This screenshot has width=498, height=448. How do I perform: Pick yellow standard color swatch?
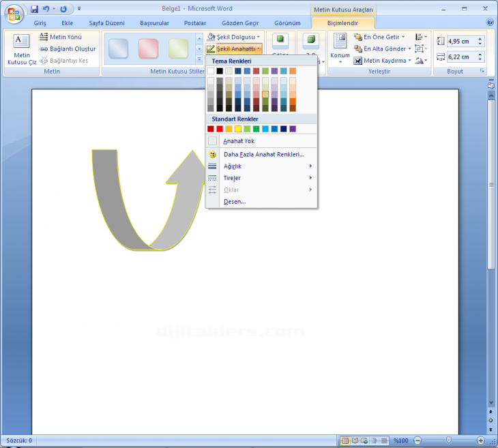[x=238, y=129]
